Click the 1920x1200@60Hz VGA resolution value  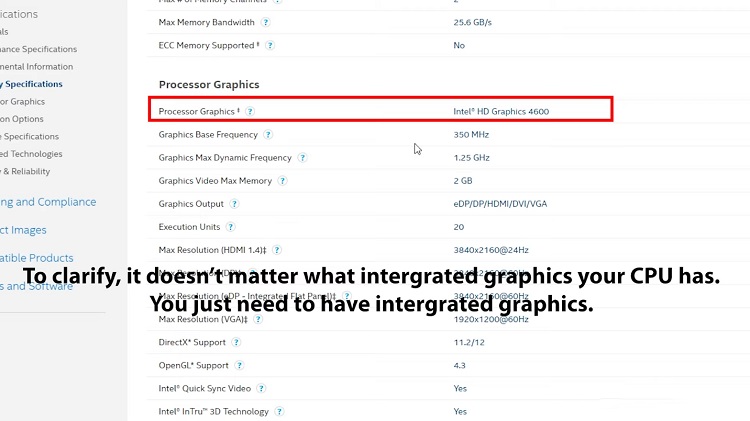coord(491,319)
